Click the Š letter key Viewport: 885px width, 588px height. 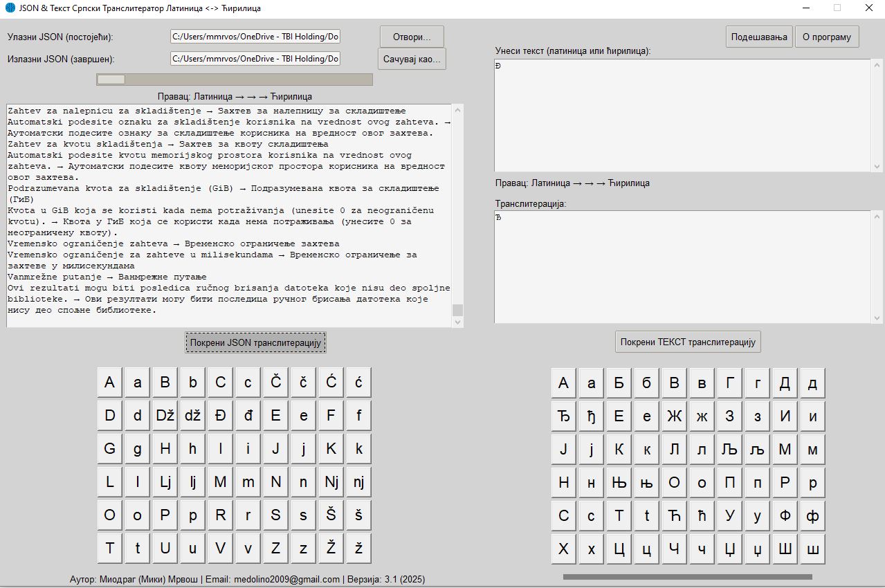click(330, 515)
